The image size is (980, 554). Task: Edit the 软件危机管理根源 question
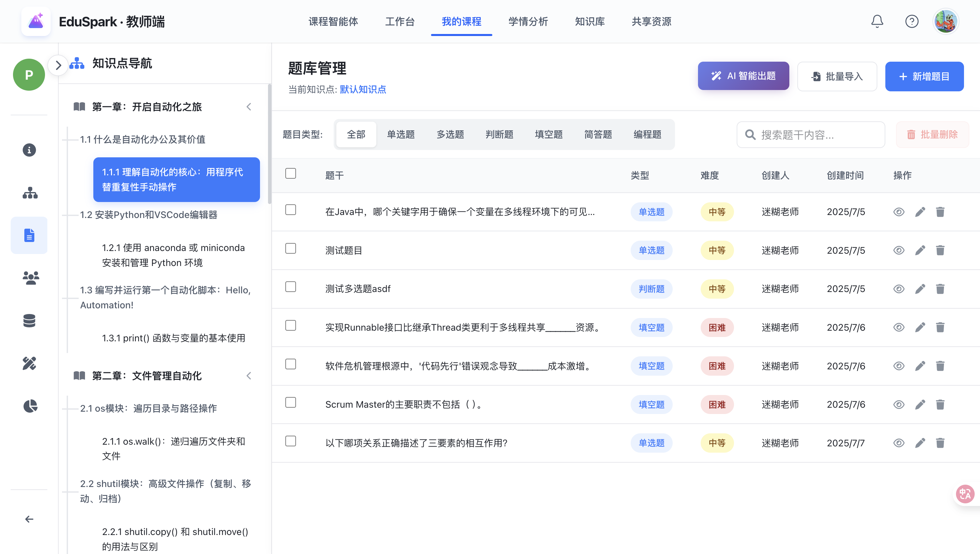point(920,366)
